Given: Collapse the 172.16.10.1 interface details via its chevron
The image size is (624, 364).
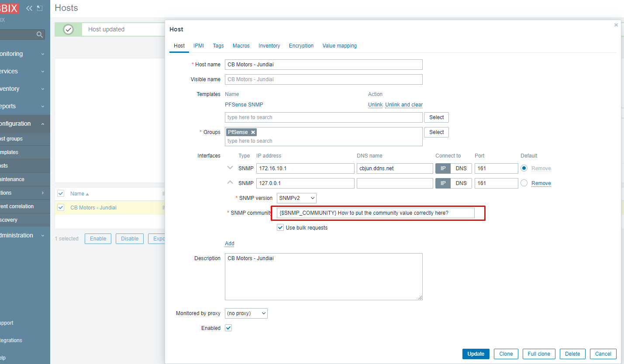Looking at the screenshot, I should (230, 168).
